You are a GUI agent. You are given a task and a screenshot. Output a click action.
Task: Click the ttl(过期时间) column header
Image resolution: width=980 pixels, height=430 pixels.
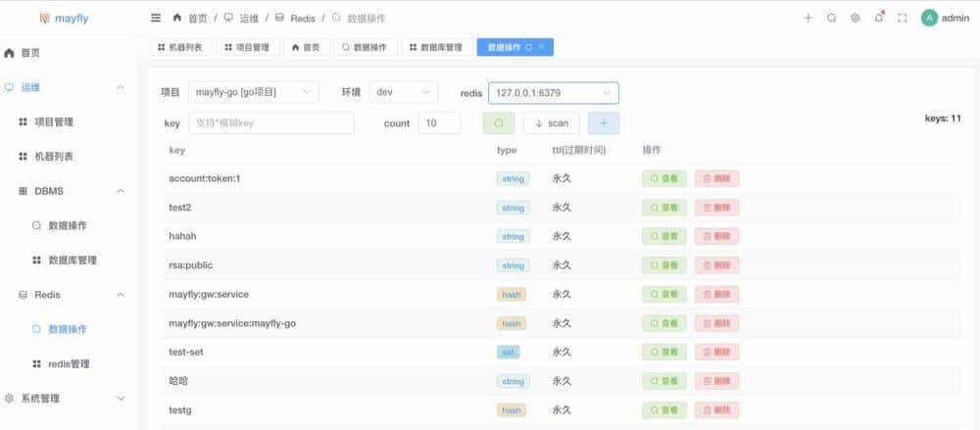tap(579, 150)
